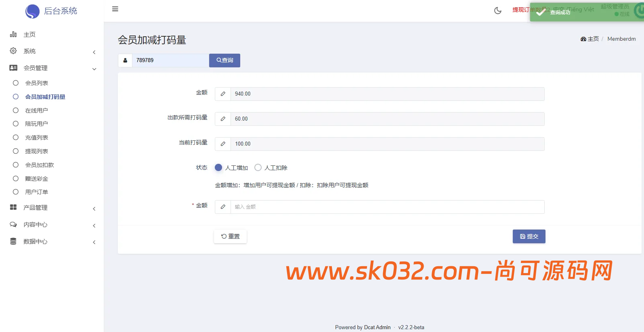Screen dimensions: 644x332
Task: Follow the 主页 breadcrumb link
Action: [x=593, y=39]
